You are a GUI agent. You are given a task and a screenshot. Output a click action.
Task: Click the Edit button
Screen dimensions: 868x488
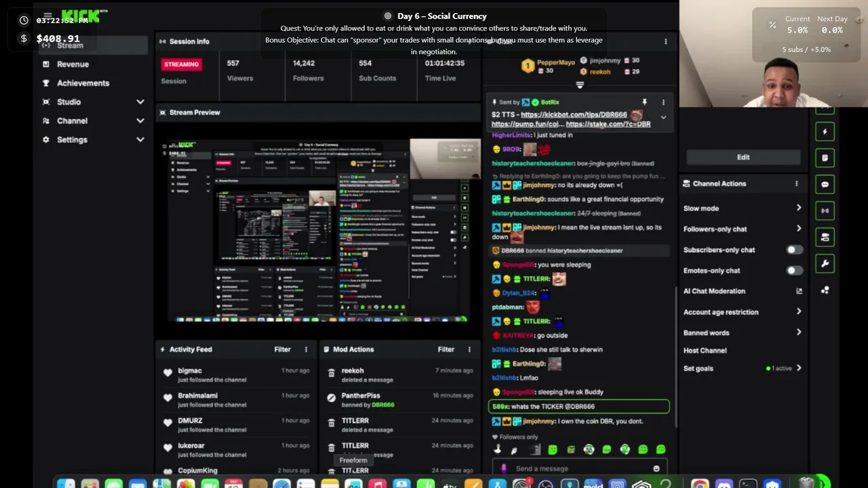pos(743,157)
